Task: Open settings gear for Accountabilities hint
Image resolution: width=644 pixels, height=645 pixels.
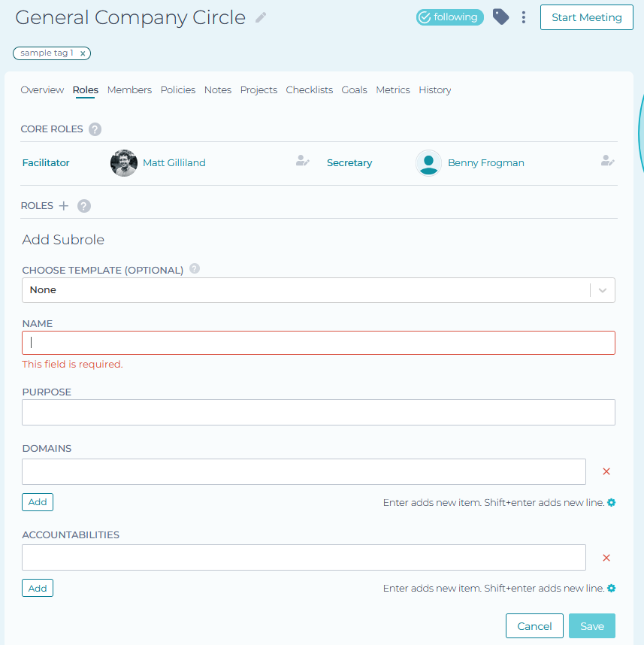Action: [x=612, y=588]
